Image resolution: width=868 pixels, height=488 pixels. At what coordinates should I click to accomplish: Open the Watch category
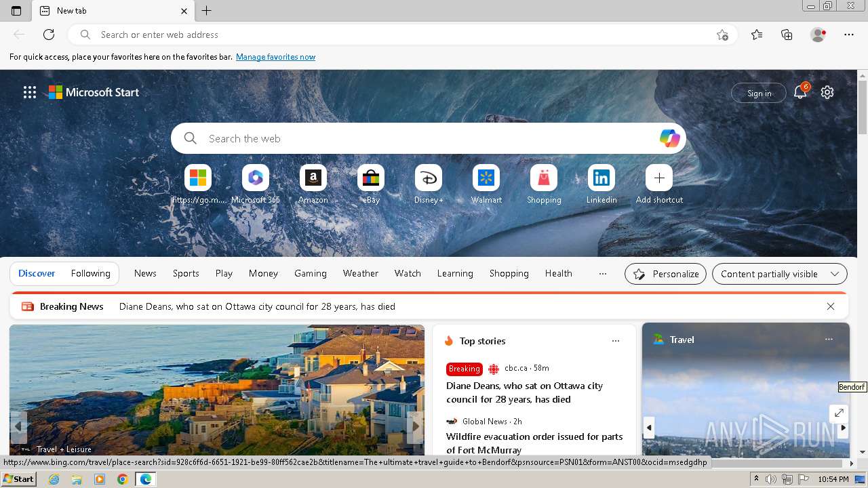(x=408, y=273)
